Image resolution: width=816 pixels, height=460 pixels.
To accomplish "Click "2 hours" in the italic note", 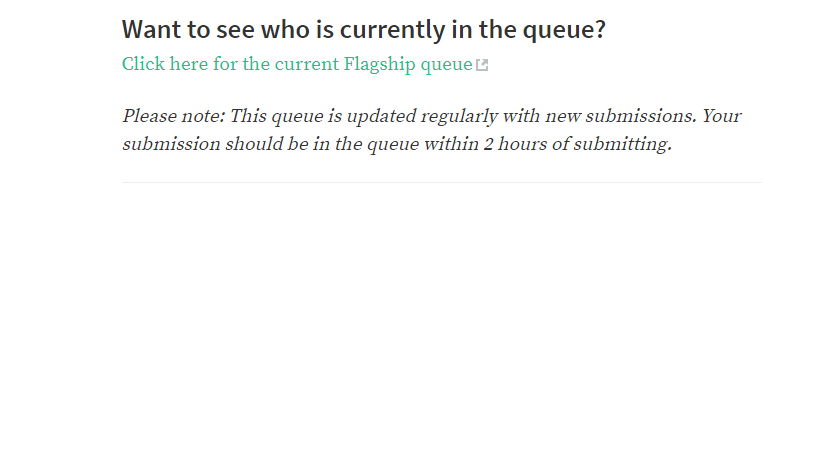I will [x=515, y=144].
